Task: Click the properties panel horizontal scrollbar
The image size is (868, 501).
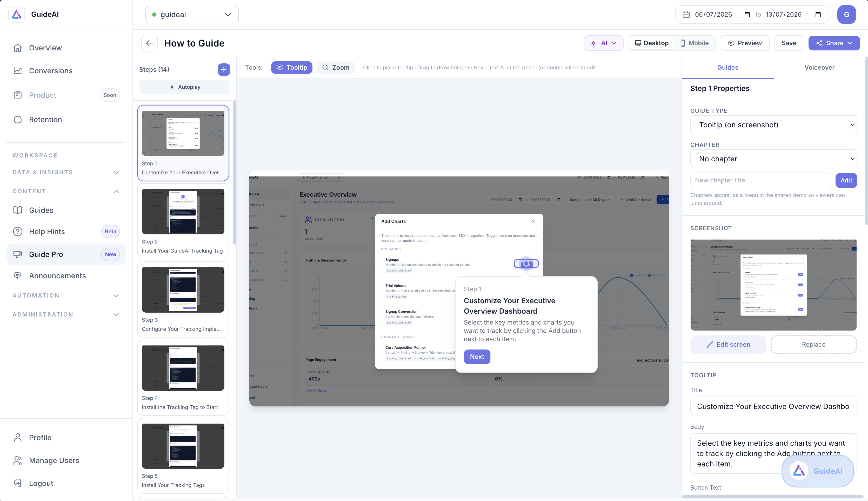Action: pos(772,497)
